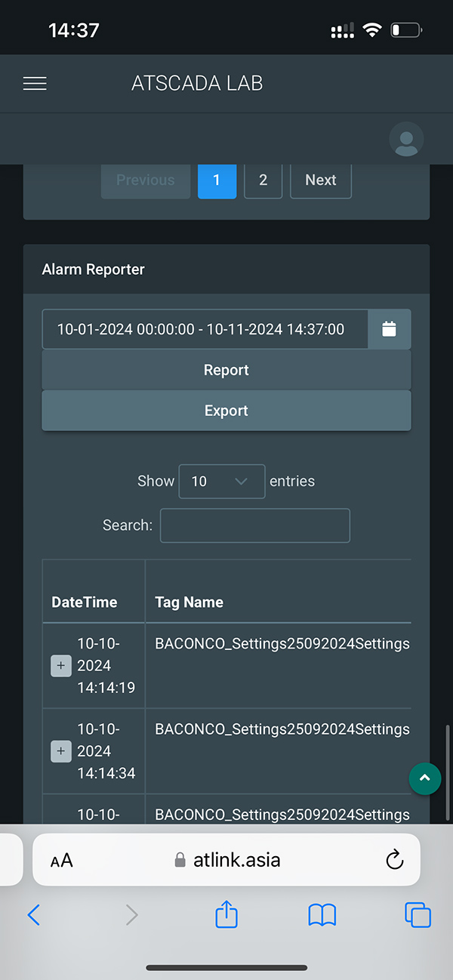The image size is (453, 980).
Task: Open the calendar date picker icon
Action: tap(389, 329)
